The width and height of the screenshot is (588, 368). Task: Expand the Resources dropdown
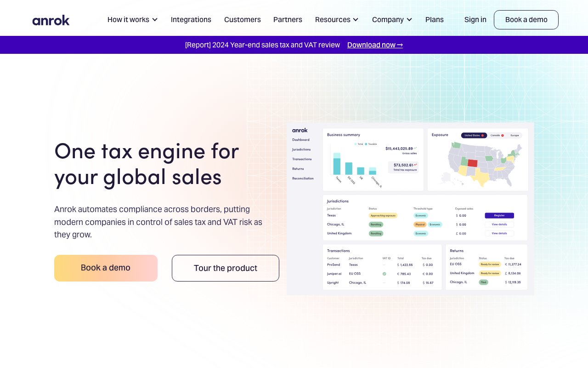[x=337, y=20]
